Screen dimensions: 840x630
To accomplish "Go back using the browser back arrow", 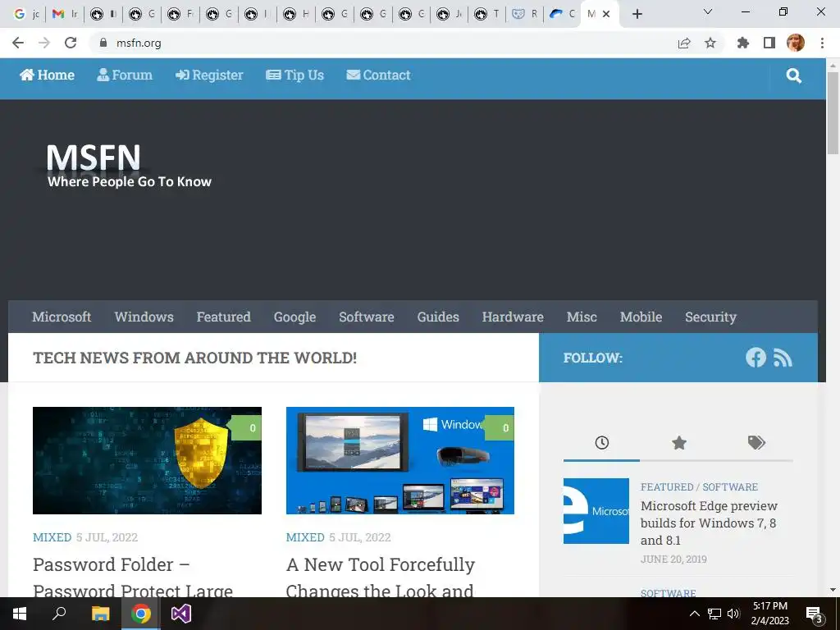I will (18, 43).
